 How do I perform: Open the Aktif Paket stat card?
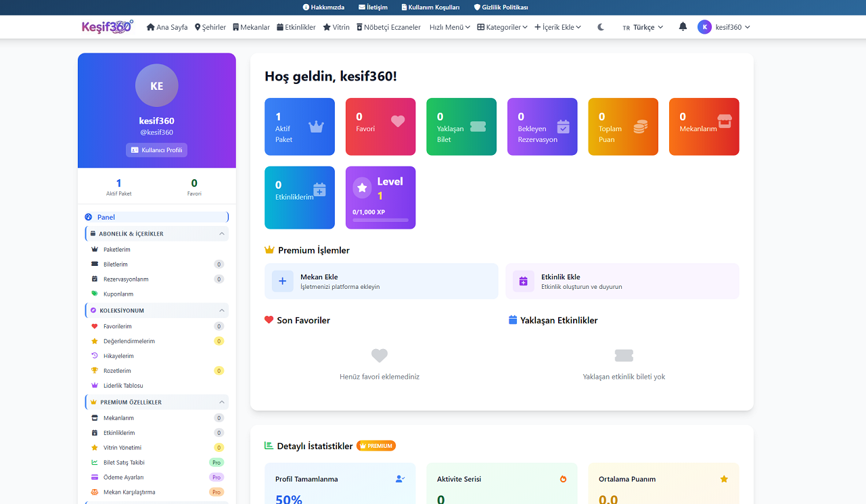click(x=300, y=127)
